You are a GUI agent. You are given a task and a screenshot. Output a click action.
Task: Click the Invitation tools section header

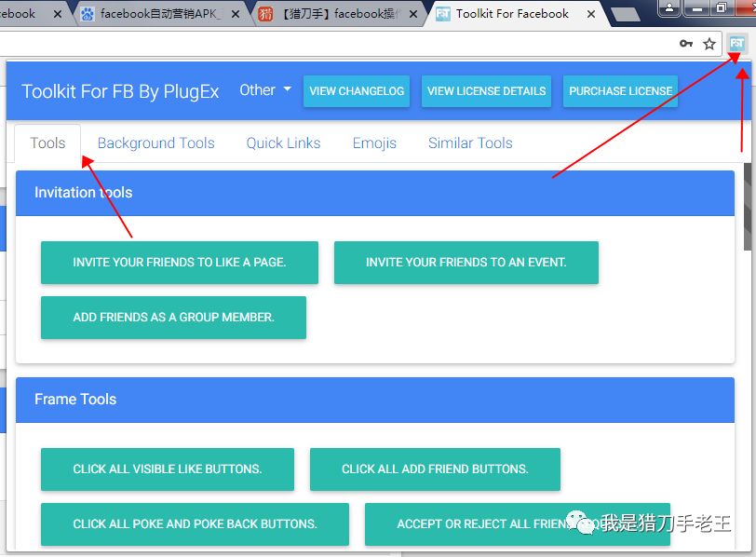click(x=375, y=193)
